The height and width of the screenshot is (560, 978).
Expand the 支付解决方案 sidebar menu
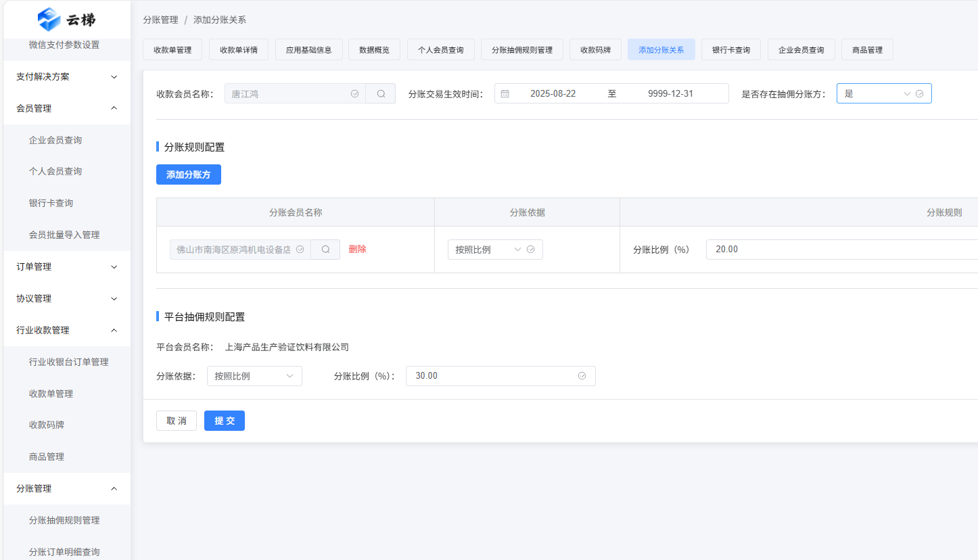pos(114,77)
